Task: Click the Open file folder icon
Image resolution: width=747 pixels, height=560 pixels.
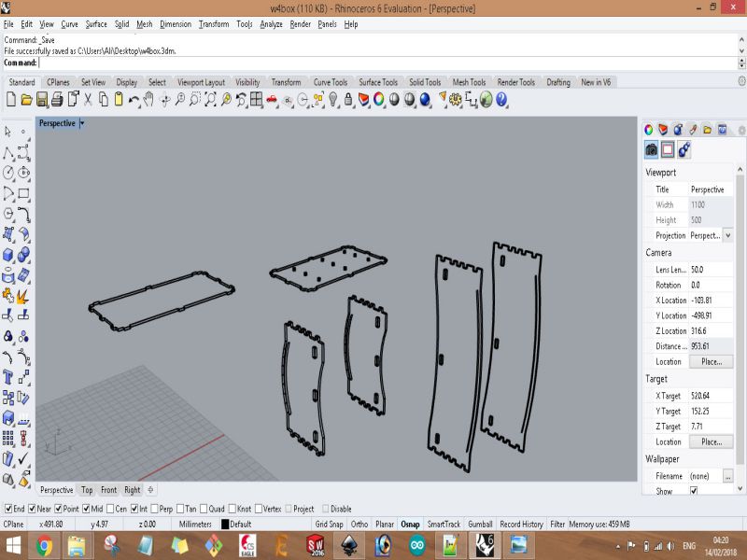Action: click(x=26, y=99)
